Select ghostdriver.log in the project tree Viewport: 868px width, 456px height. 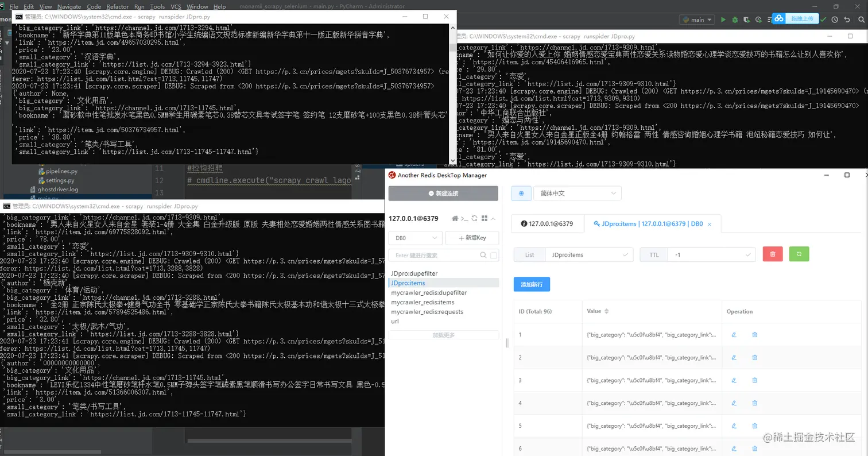point(53,190)
